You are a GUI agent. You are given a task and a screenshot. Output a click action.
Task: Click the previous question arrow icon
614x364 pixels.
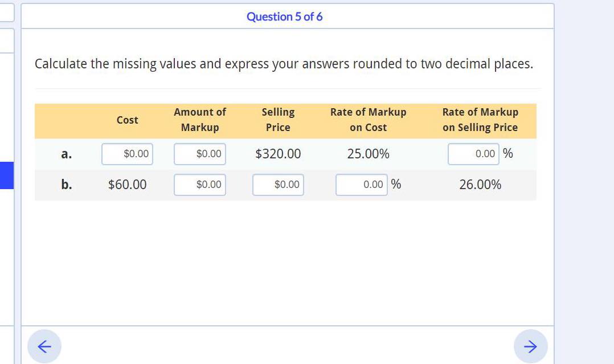(x=44, y=346)
